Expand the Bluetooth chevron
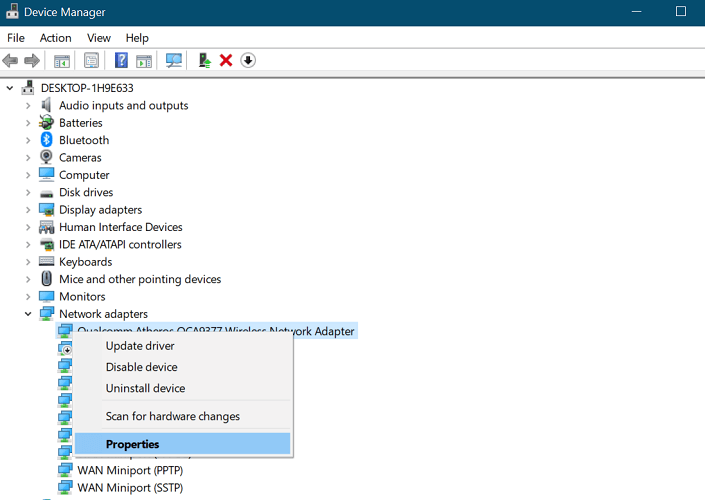The width and height of the screenshot is (705, 500). (28, 140)
